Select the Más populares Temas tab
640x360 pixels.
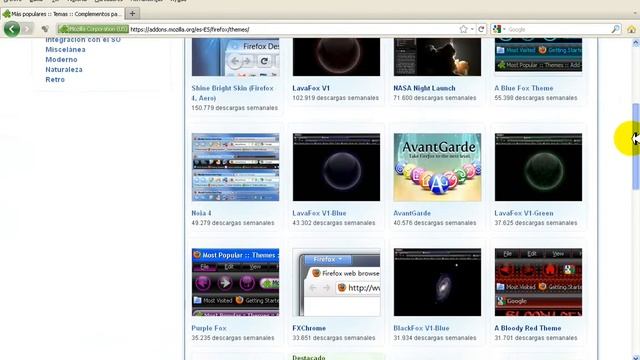coord(62,14)
